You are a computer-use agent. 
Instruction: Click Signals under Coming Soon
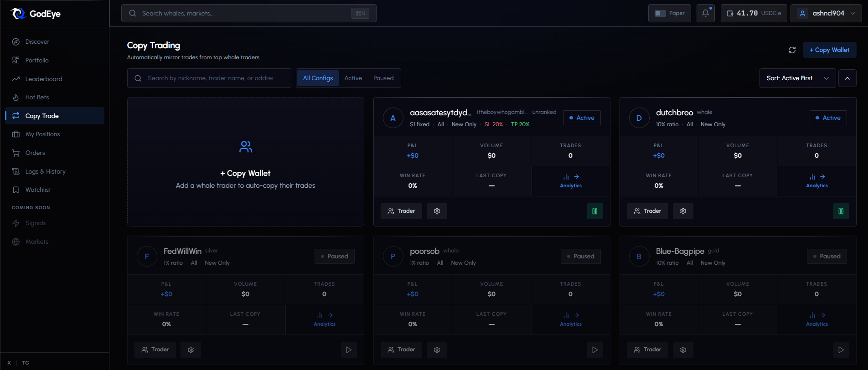point(55,223)
